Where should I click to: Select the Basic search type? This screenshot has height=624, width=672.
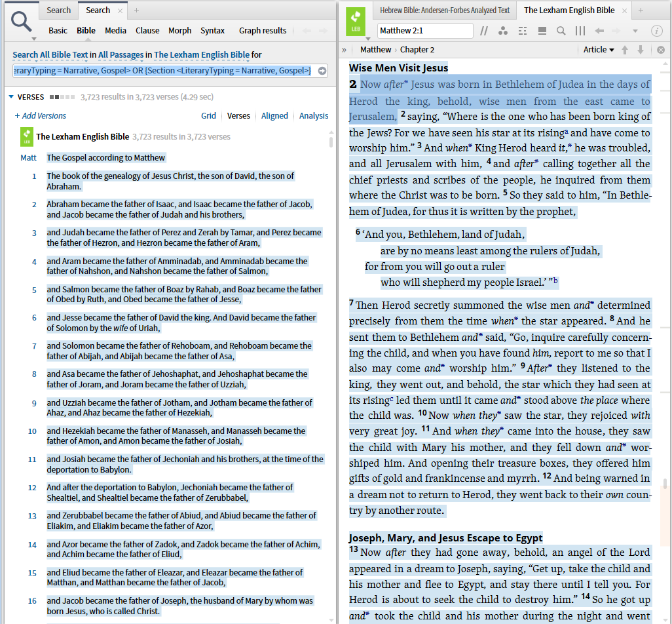[x=58, y=30]
